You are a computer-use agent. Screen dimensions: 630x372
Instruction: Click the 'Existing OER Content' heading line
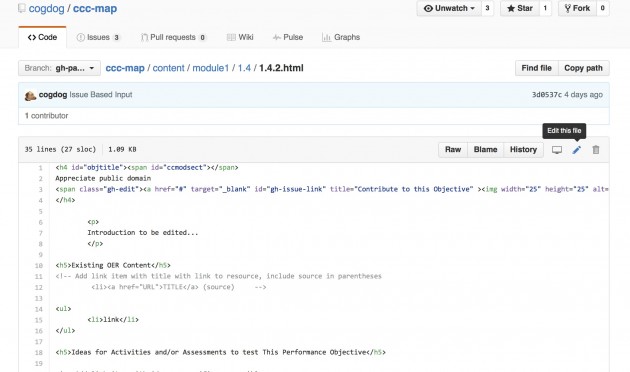[113, 265]
